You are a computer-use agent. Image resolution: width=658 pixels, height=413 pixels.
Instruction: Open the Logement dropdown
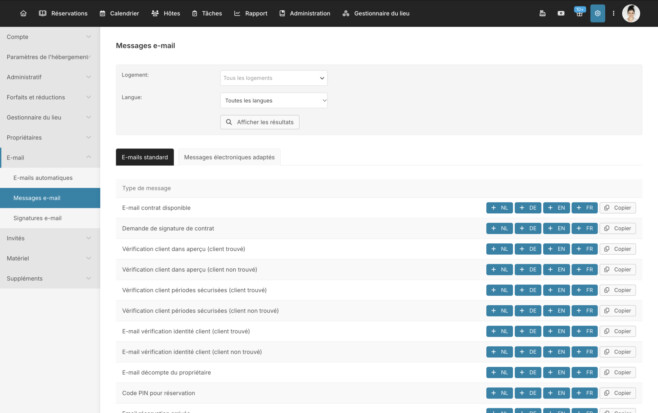coord(274,78)
